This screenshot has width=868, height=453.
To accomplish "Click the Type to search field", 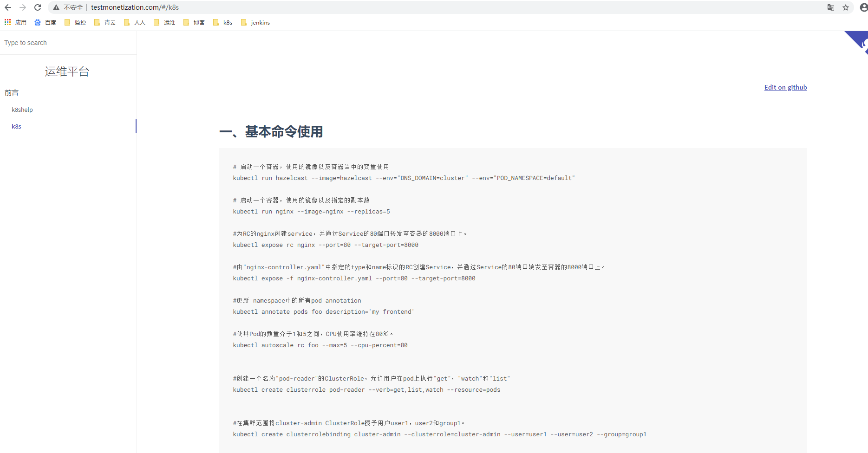I will pos(68,43).
